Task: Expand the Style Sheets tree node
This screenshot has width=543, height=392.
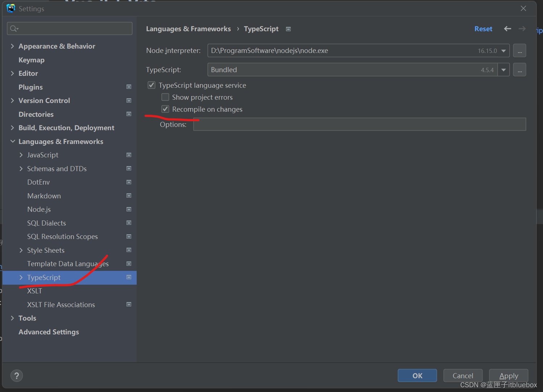Action: pos(21,250)
